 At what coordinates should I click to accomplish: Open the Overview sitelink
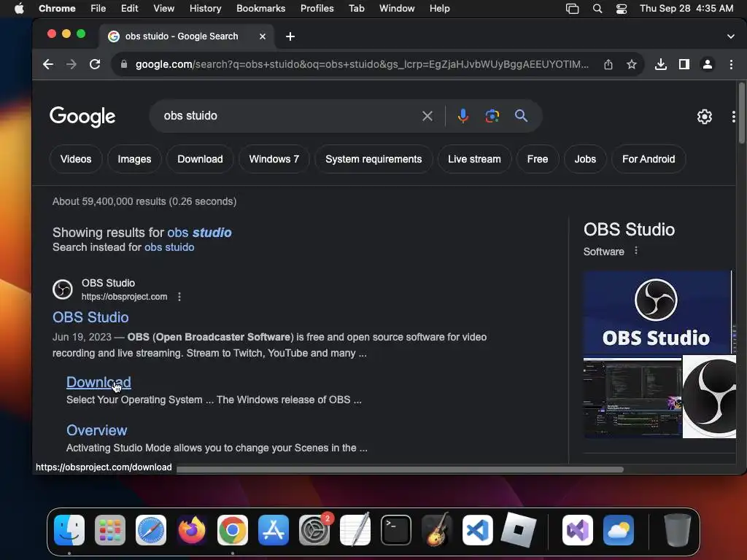97,430
